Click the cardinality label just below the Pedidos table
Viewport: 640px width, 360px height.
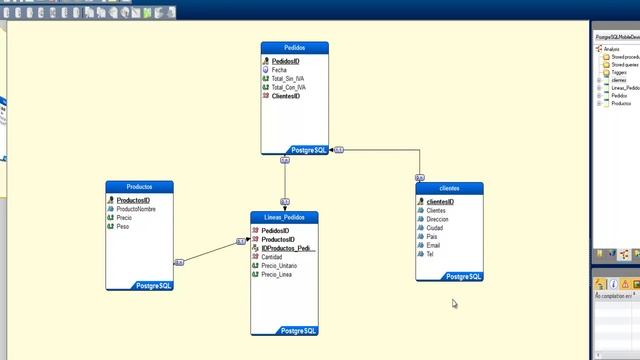pyautogui.click(x=285, y=160)
